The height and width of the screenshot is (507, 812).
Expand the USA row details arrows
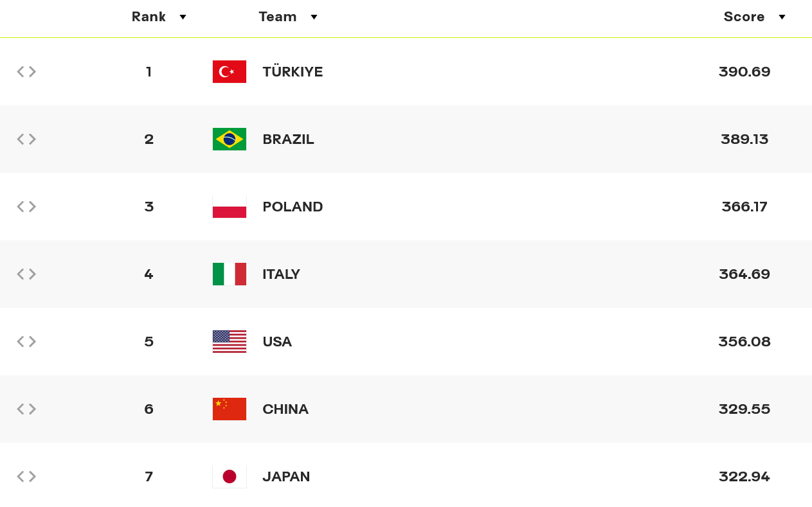[x=26, y=341]
